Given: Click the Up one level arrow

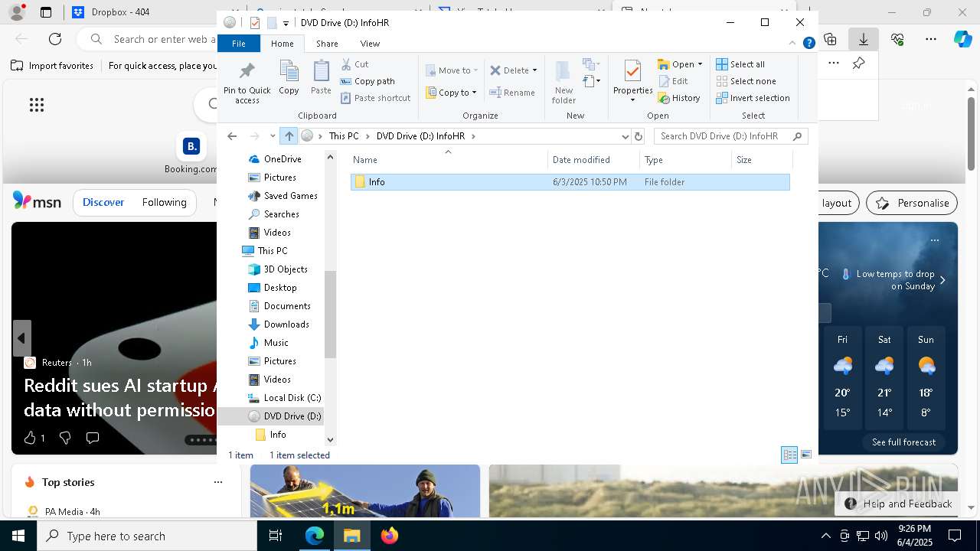Looking at the screenshot, I should tap(289, 136).
